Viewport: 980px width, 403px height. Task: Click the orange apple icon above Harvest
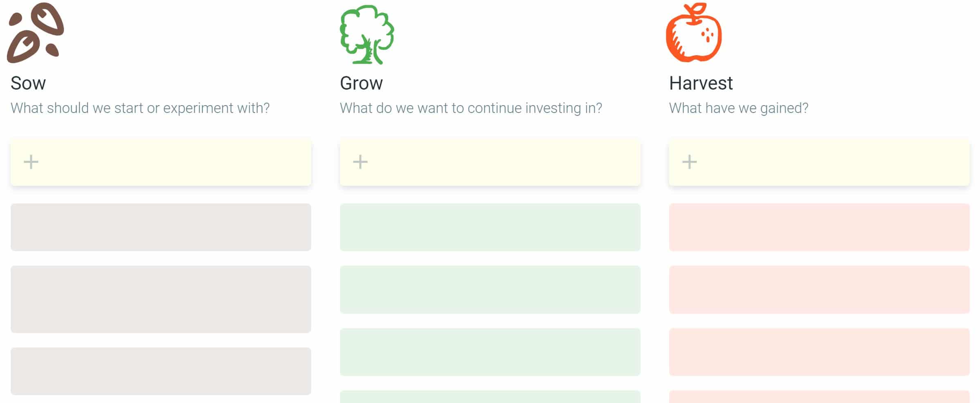[694, 33]
